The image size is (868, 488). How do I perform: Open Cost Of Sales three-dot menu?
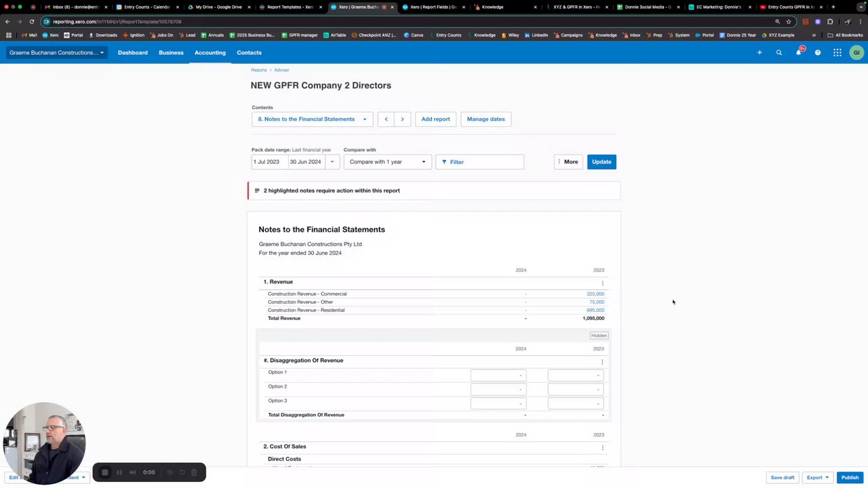click(602, 447)
